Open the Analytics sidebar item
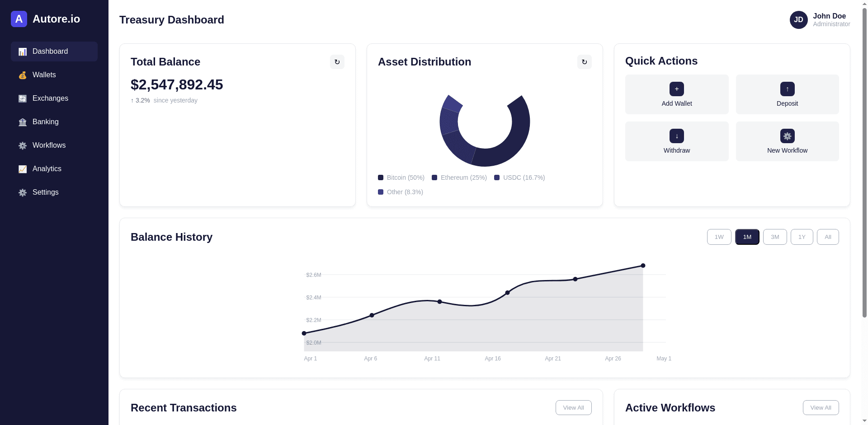 pos(54,169)
